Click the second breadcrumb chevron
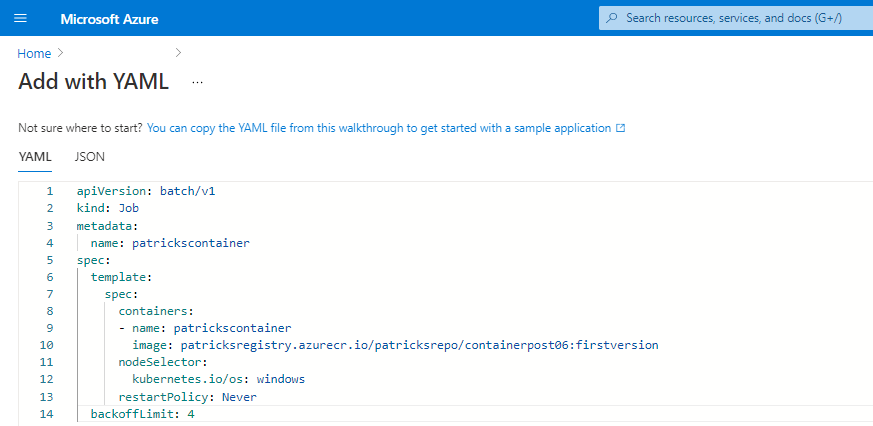The height and width of the screenshot is (426, 873). pos(178,53)
